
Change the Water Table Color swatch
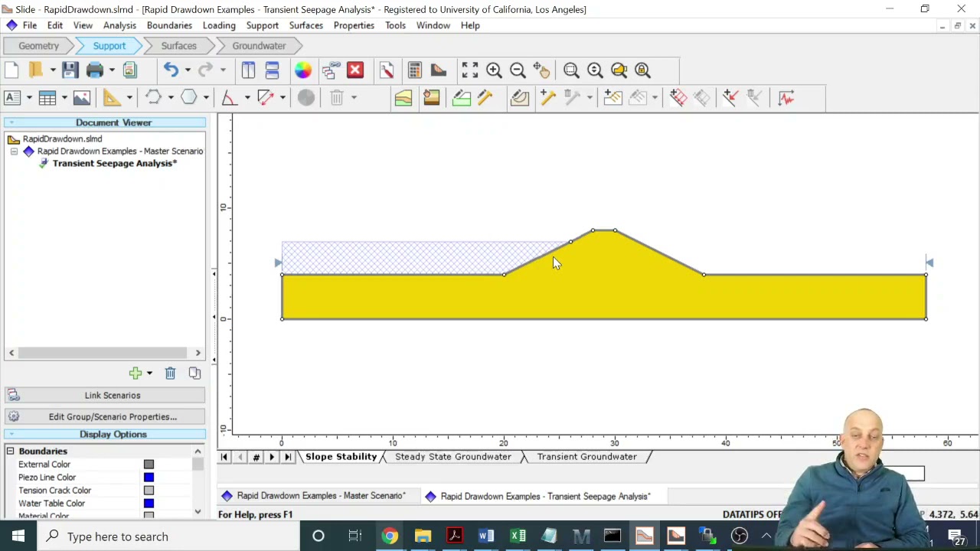tap(149, 504)
